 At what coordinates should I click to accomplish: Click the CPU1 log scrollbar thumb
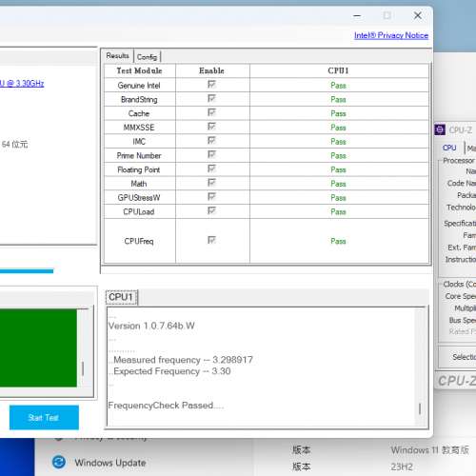[x=420, y=408]
